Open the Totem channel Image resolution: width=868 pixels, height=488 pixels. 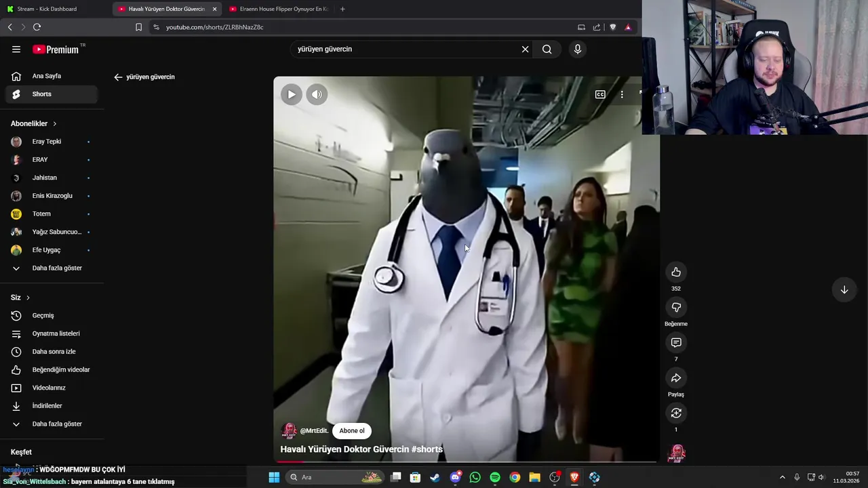(51, 214)
